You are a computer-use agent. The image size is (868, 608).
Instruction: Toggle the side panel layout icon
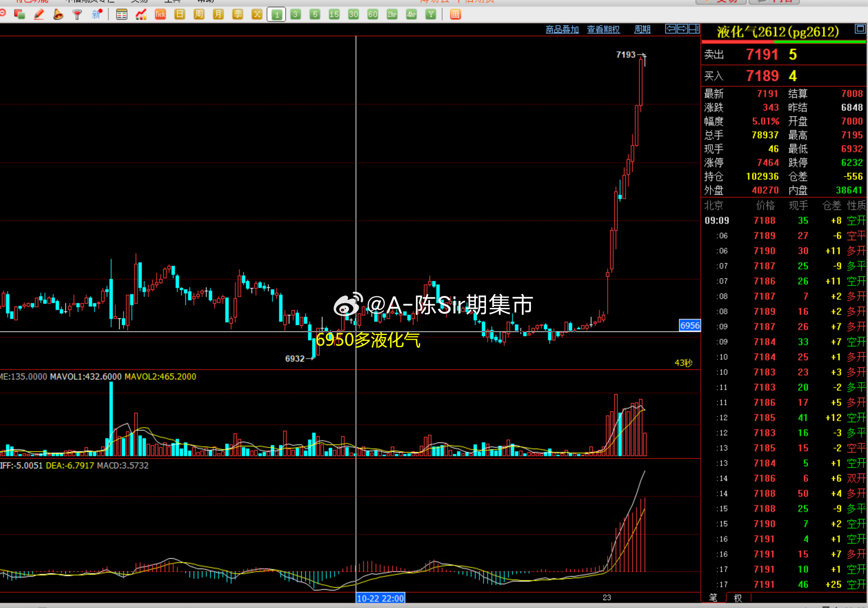[694, 29]
